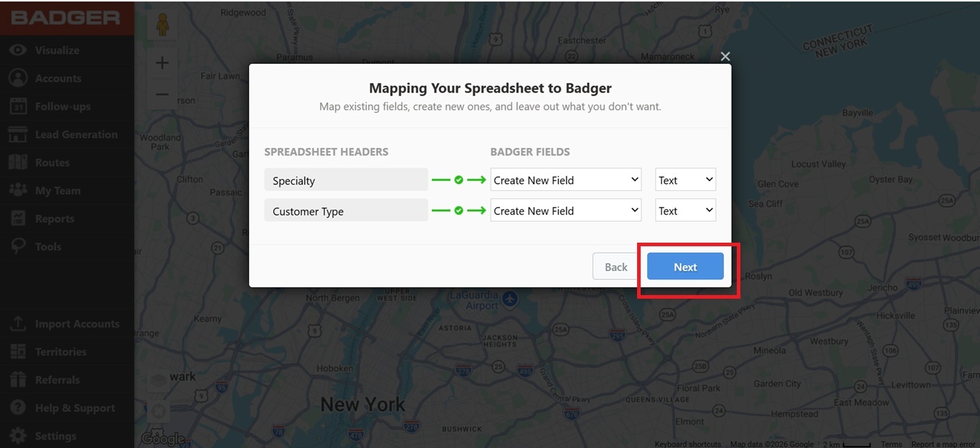Viewport: 980px width, 448px height.
Task: Select Tools in the sidebar
Action: click(x=48, y=246)
